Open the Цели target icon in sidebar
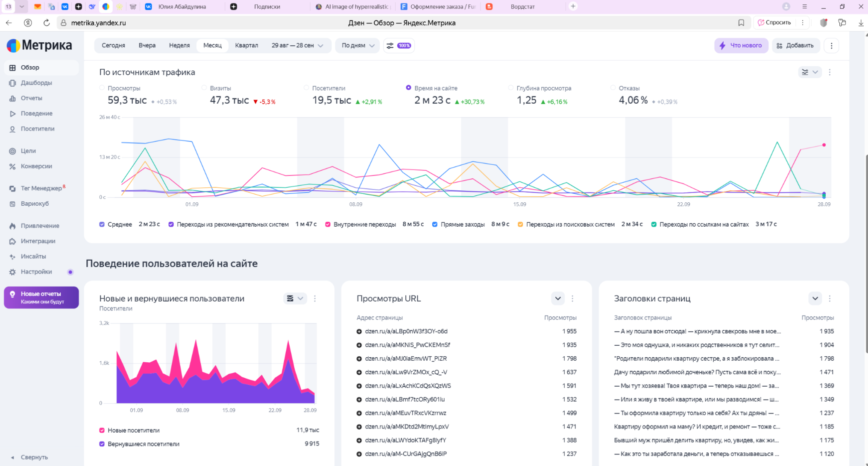The width and height of the screenshot is (868, 466). pyautogui.click(x=12, y=151)
